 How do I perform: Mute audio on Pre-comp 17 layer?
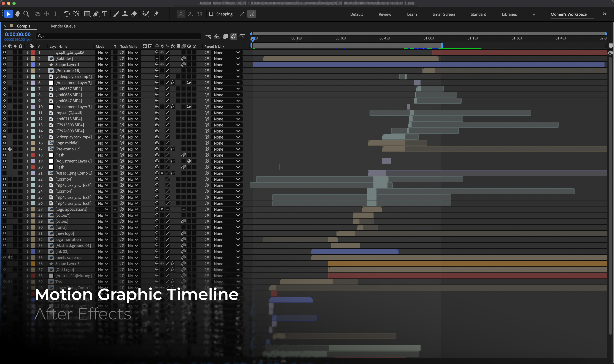coord(10,149)
